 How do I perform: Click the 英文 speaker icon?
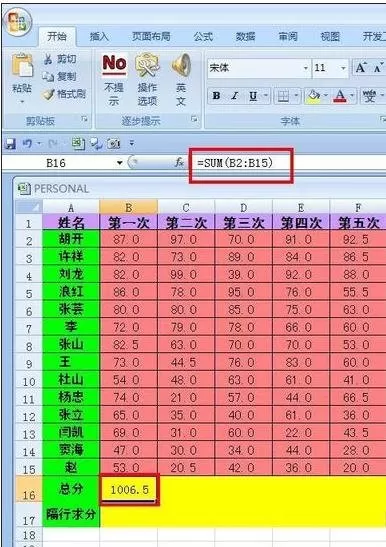pyautogui.click(x=181, y=65)
